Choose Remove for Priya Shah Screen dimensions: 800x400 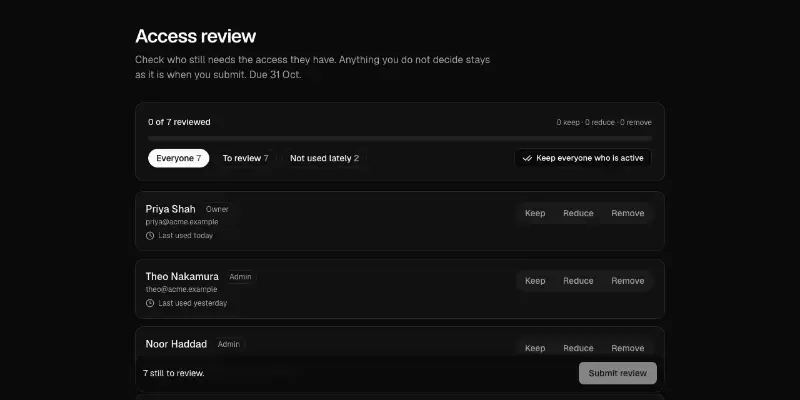(x=628, y=213)
